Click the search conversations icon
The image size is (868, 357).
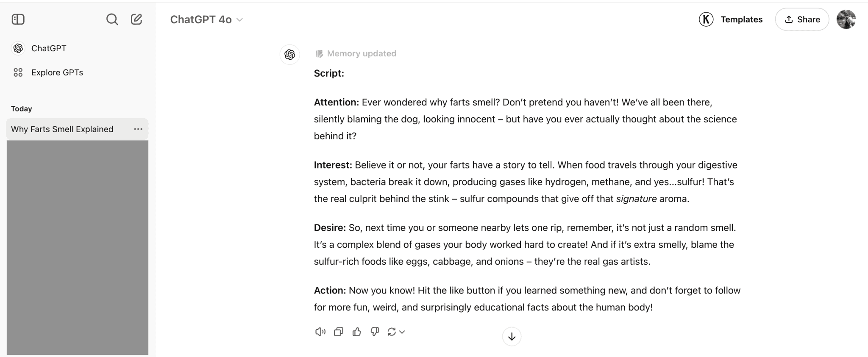coord(112,19)
